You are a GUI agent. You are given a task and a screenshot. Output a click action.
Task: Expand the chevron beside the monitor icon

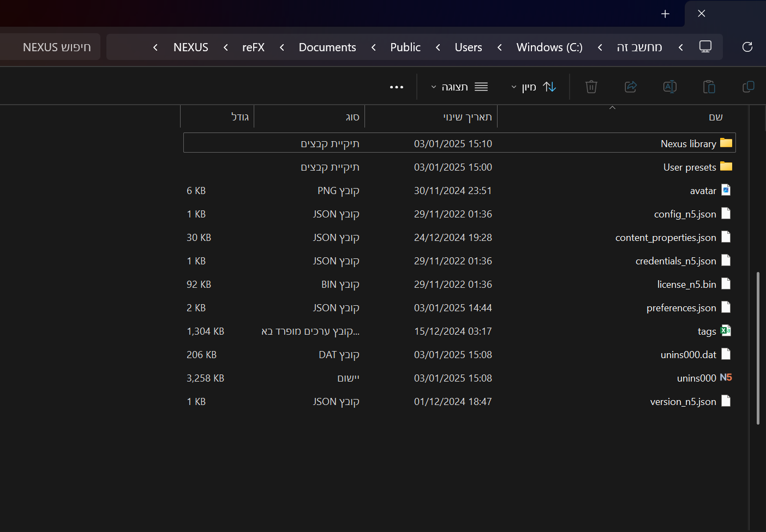(x=681, y=47)
